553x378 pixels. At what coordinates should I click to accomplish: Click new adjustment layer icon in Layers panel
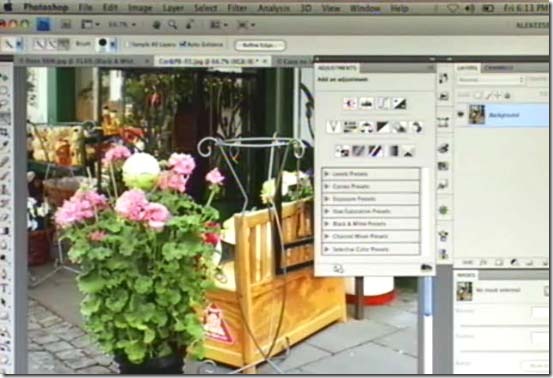(x=514, y=262)
